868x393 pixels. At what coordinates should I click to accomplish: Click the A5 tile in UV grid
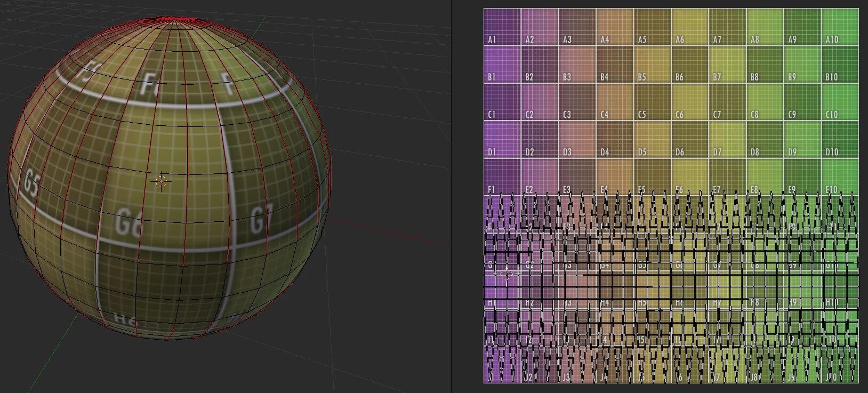[x=652, y=27]
